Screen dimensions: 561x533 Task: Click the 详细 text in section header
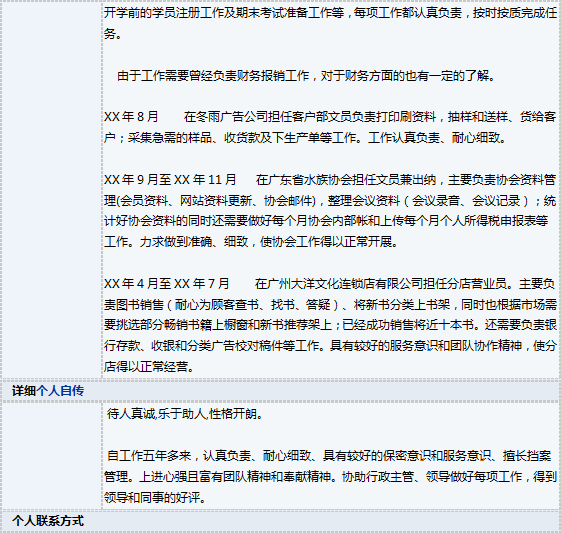(24, 391)
